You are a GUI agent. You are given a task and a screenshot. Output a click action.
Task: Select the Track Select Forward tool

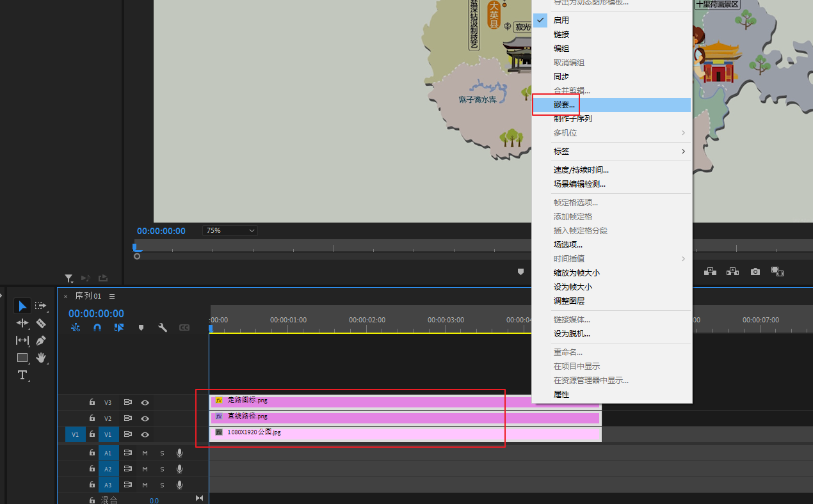click(41, 306)
